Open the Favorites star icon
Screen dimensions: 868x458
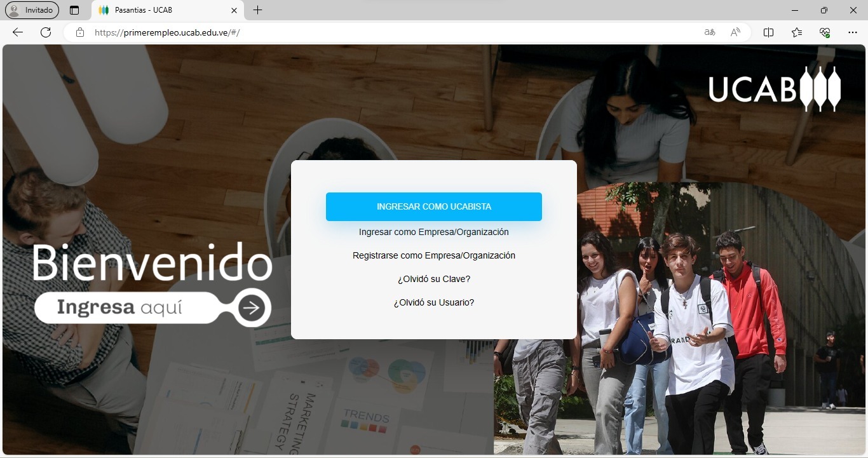click(x=797, y=32)
